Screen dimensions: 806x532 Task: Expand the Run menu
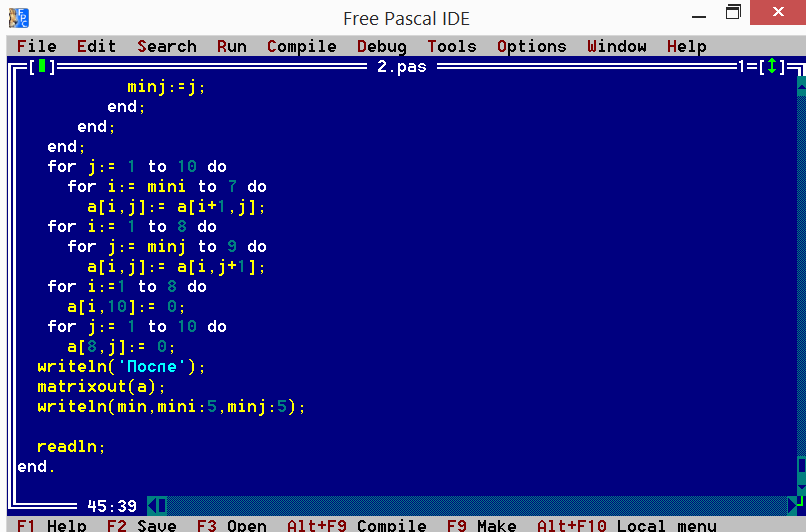click(231, 46)
